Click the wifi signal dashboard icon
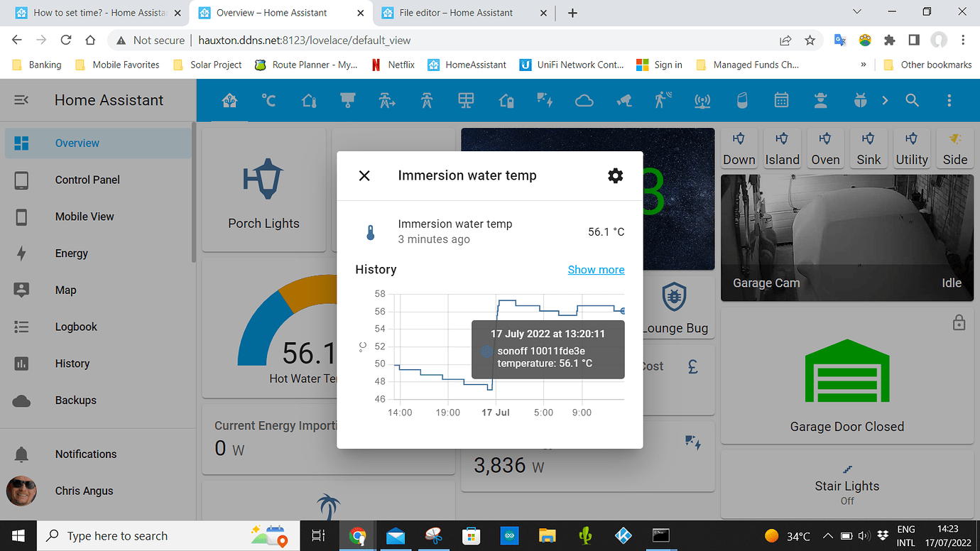 [x=702, y=100]
